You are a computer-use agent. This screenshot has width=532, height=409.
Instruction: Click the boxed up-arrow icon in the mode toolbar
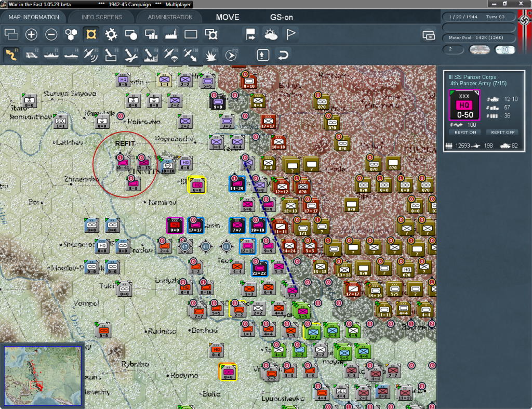click(262, 55)
